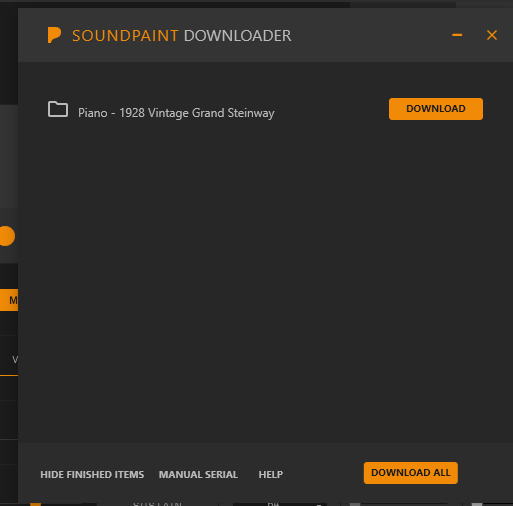513x506 pixels.
Task: Open the Manual Serial option
Action: click(198, 474)
